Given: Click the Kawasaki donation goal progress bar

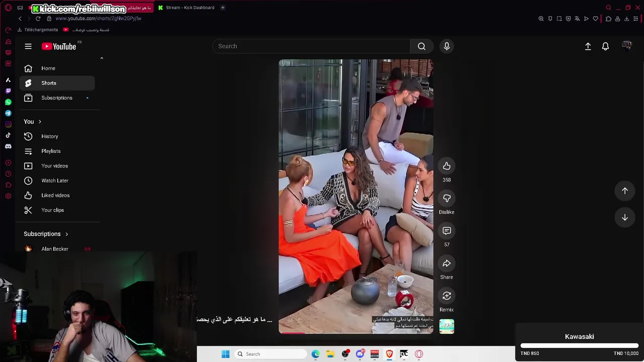Looking at the screenshot, I should pyautogui.click(x=579, y=346).
